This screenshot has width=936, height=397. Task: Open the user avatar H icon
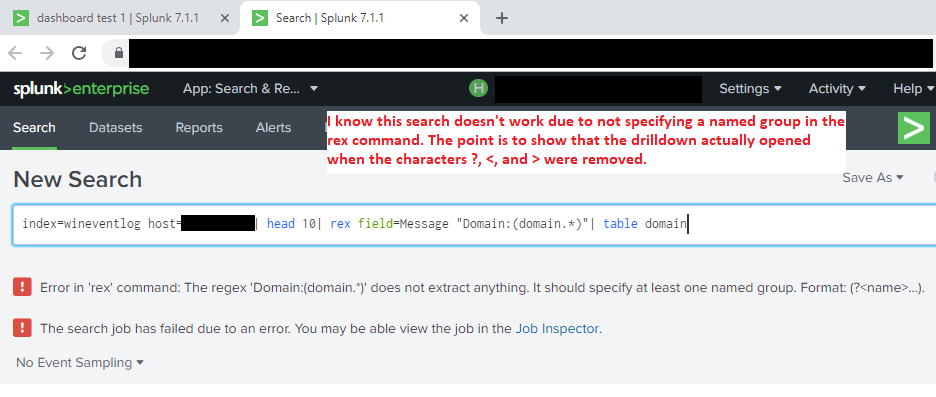tap(478, 88)
